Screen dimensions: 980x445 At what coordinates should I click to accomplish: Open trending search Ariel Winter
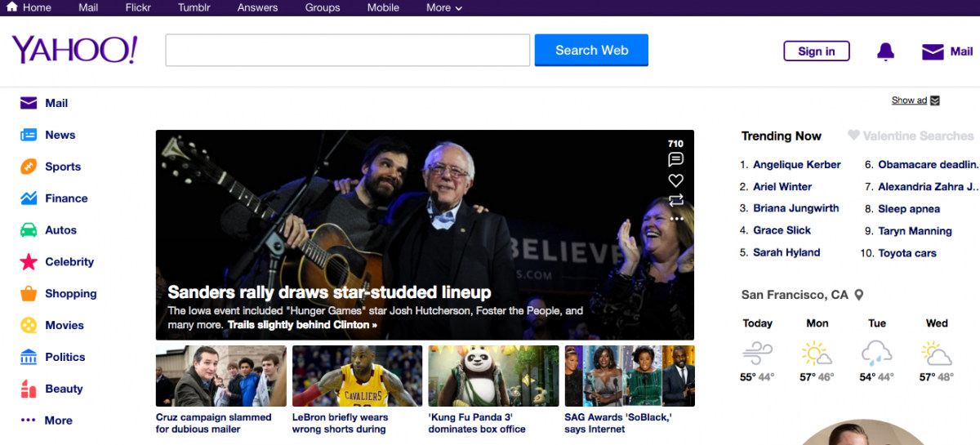pos(782,187)
